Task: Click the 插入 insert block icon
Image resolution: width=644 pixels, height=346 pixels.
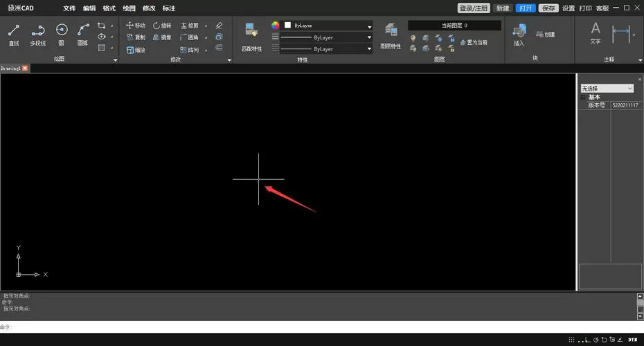Action: point(519,35)
